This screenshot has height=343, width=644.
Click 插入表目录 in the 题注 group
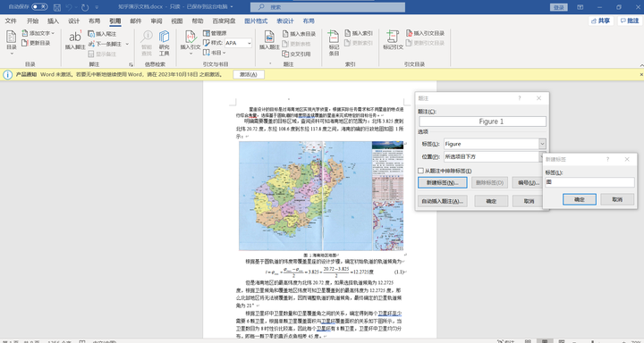tap(299, 34)
